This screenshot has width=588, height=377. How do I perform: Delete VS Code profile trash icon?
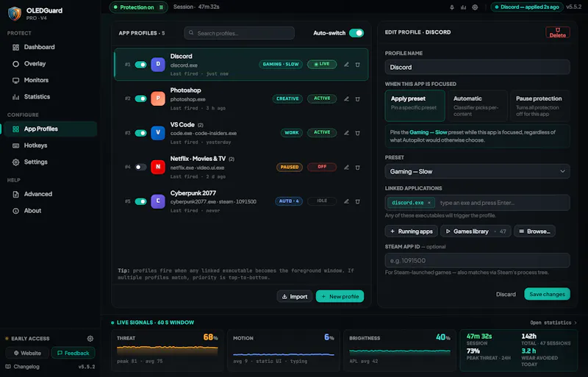[358, 133]
